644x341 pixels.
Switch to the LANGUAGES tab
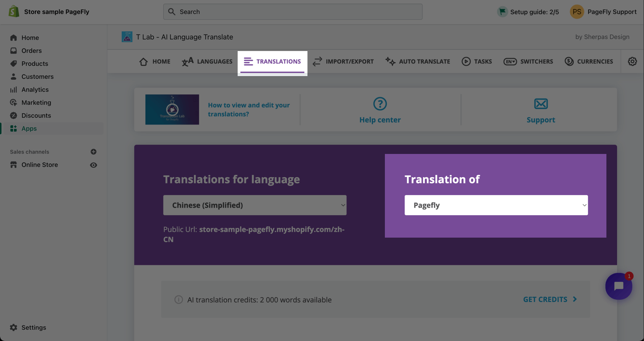(x=207, y=61)
